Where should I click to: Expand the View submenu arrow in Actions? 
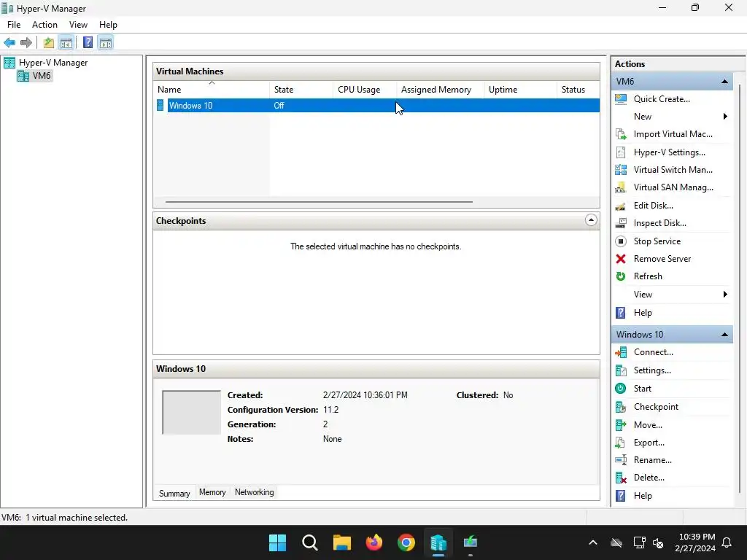pos(725,295)
